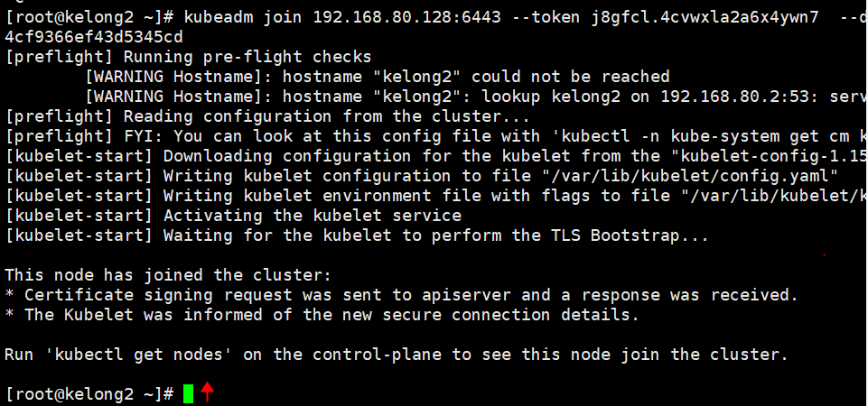Click the Certificate signing request line

pyautogui.click(x=402, y=295)
